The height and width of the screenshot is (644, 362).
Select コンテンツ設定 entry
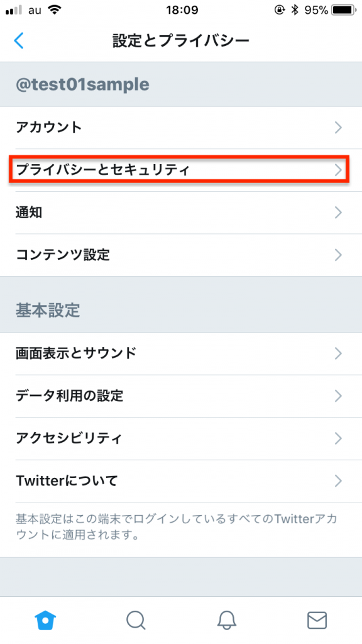tap(181, 255)
